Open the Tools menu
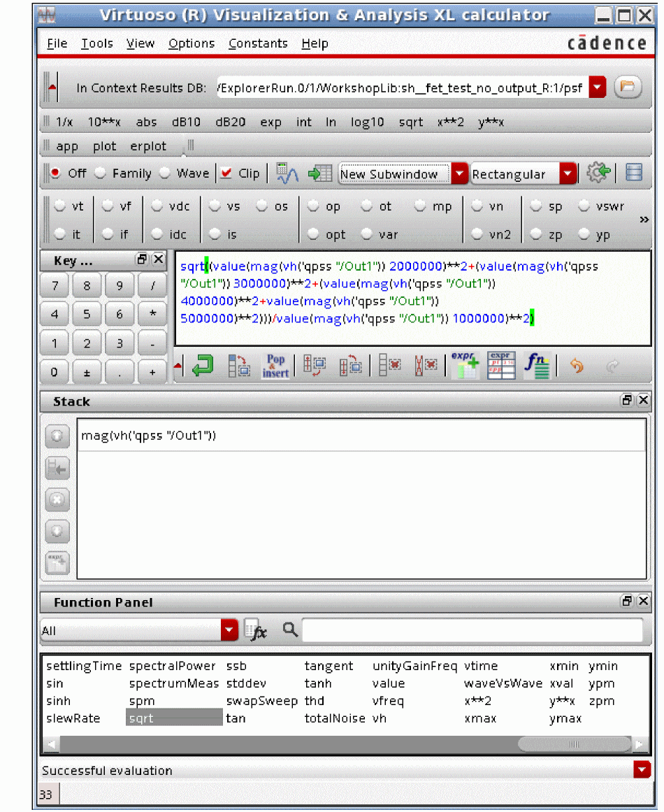Viewport: 664px width, 812px height. pyautogui.click(x=96, y=43)
